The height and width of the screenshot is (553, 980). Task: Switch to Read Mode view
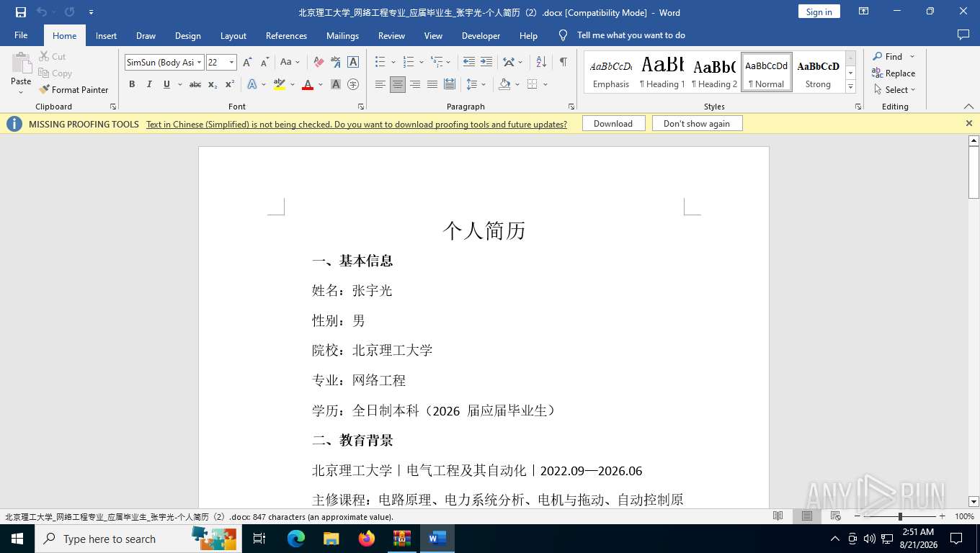[x=778, y=517]
